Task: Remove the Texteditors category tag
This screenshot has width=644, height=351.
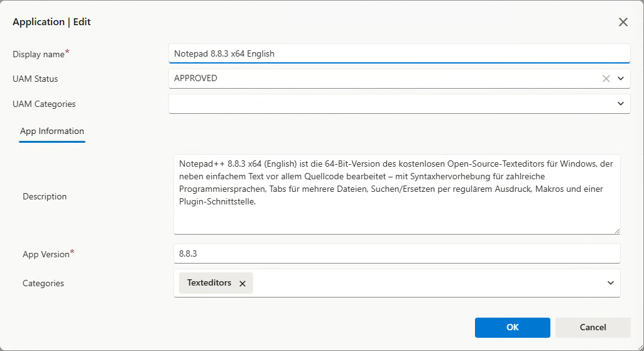Action: pyautogui.click(x=243, y=284)
